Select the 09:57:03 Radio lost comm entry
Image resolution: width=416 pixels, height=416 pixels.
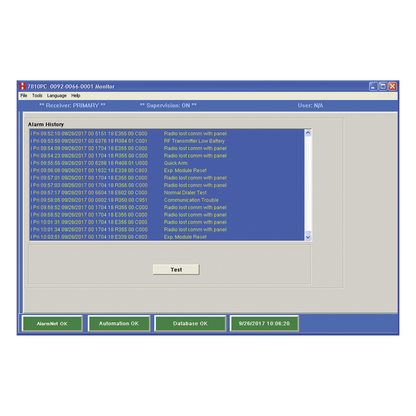point(167,185)
